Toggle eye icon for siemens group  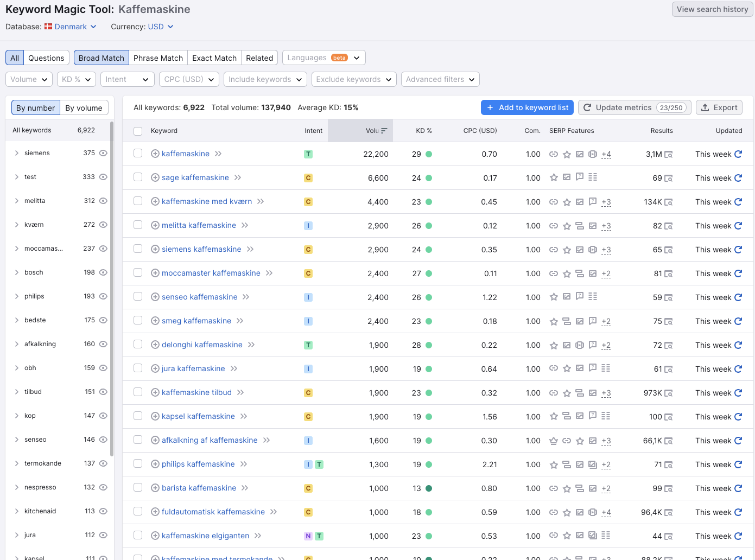[x=103, y=153]
